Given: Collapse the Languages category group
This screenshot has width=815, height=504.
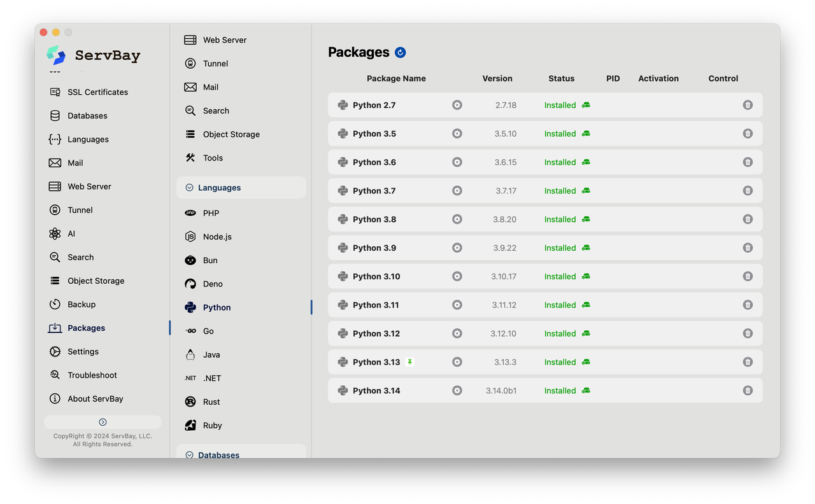Looking at the screenshot, I should pyautogui.click(x=241, y=188).
